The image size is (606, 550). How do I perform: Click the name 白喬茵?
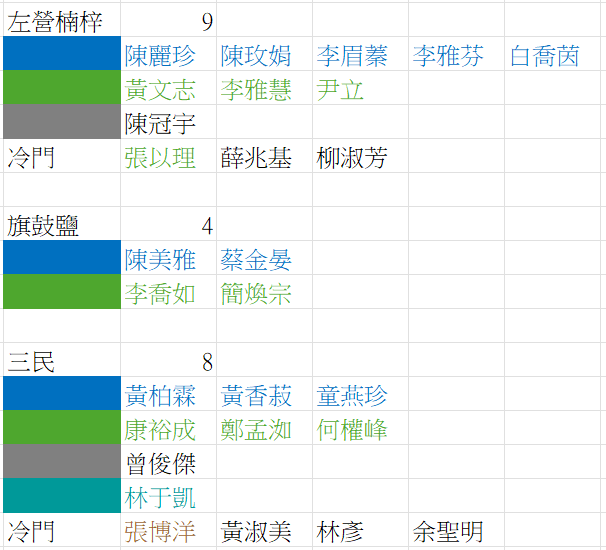[545, 56]
